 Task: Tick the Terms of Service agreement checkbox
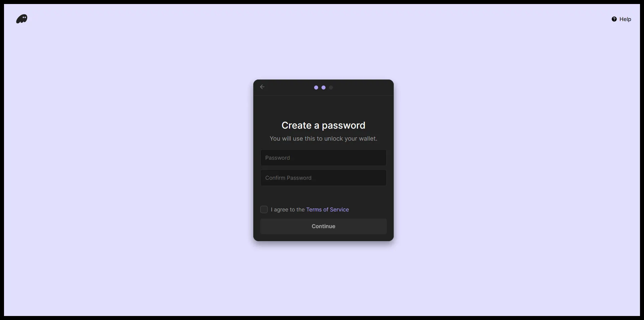tap(264, 209)
